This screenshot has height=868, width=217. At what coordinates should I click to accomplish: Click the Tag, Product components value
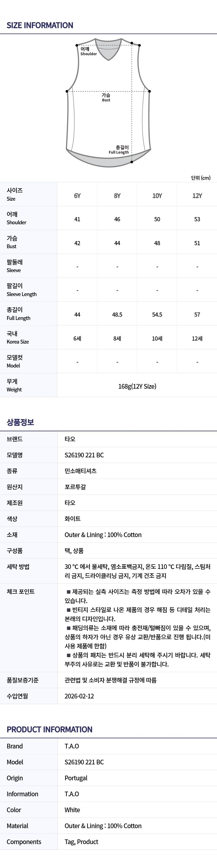81,842
